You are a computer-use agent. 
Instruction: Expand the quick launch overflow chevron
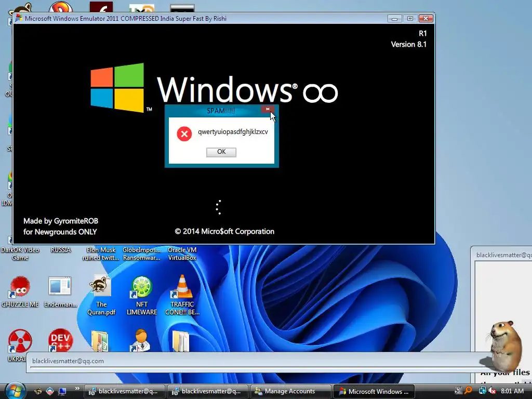(x=77, y=389)
